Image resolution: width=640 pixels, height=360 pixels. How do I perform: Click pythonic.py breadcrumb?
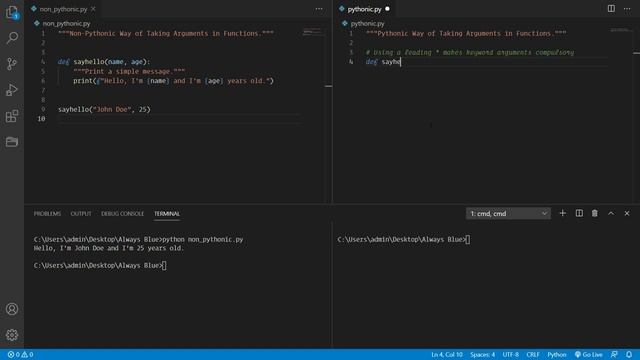(367, 24)
